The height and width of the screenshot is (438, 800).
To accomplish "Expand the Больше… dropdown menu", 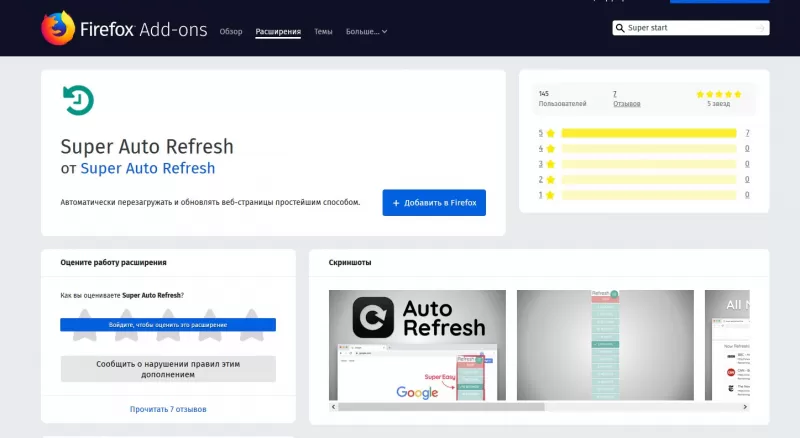I will pos(366,32).
